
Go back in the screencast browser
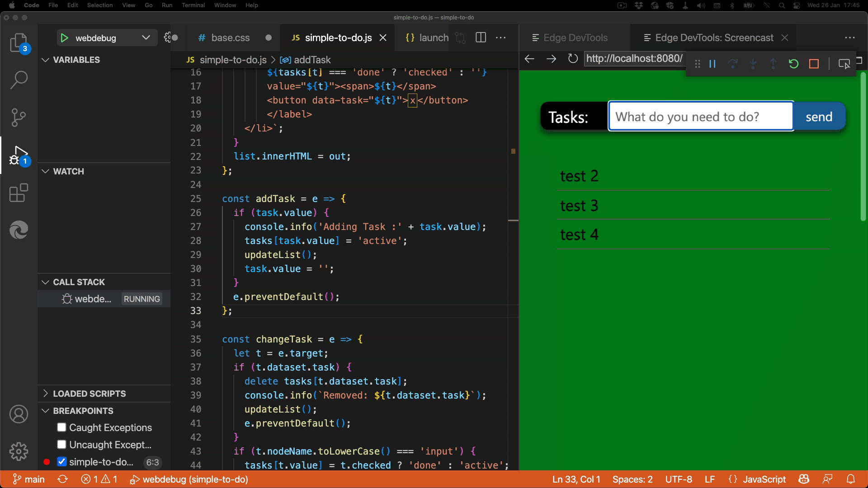tap(529, 59)
